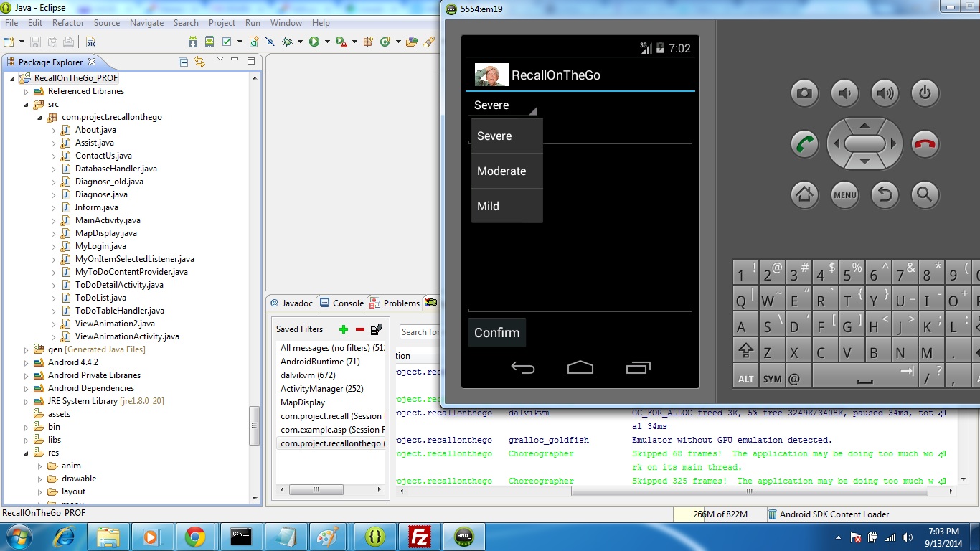
Task: Click the emulator hardware Home button
Action: click(x=805, y=194)
